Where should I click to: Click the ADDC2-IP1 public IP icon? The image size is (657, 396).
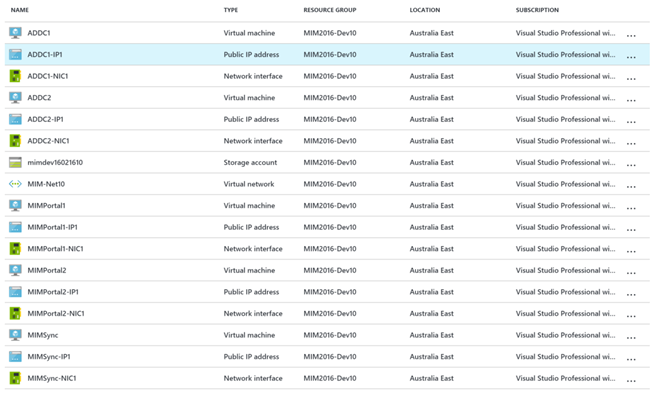point(16,119)
